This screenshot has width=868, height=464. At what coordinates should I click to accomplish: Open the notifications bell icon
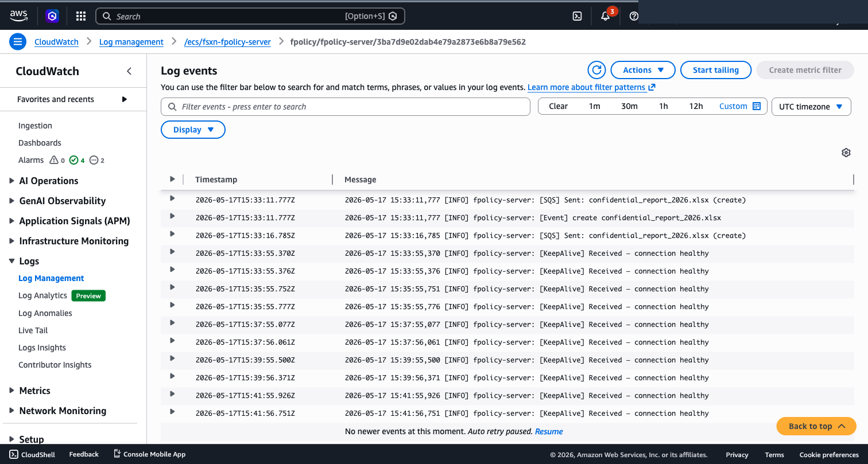pos(605,16)
